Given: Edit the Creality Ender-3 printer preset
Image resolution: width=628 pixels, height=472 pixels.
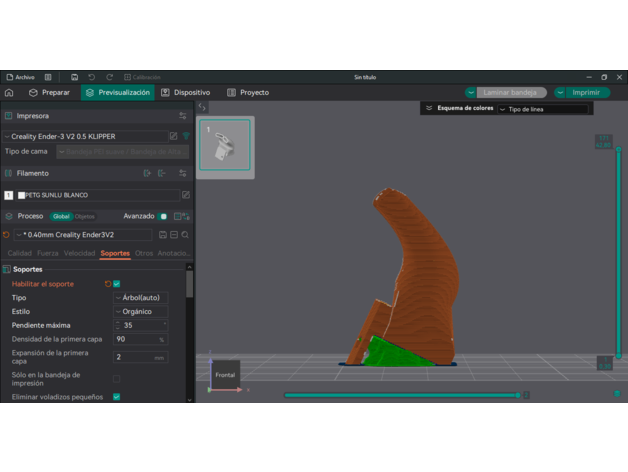Looking at the screenshot, I should point(173,136).
